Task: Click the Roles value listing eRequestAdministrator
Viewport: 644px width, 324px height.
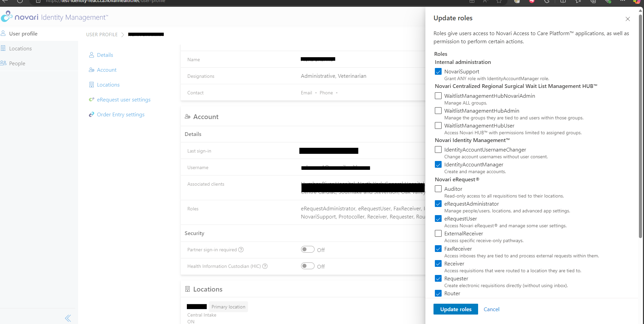Action: [x=363, y=212]
